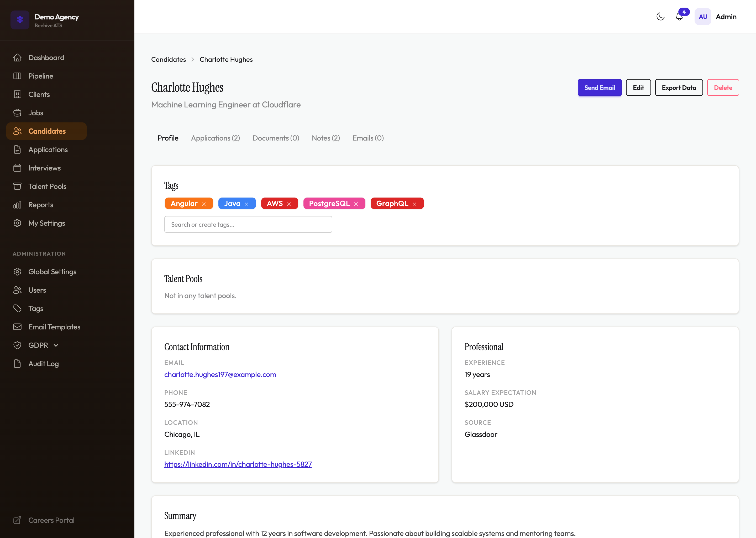Open the Interviews section
Viewport: 756px width, 538px height.
tap(44, 168)
